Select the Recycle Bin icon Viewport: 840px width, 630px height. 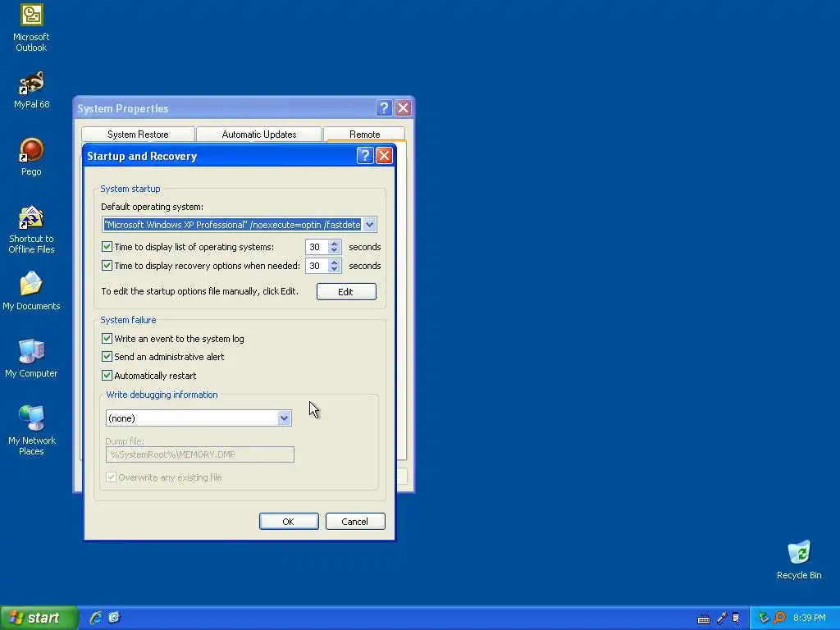click(799, 559)
